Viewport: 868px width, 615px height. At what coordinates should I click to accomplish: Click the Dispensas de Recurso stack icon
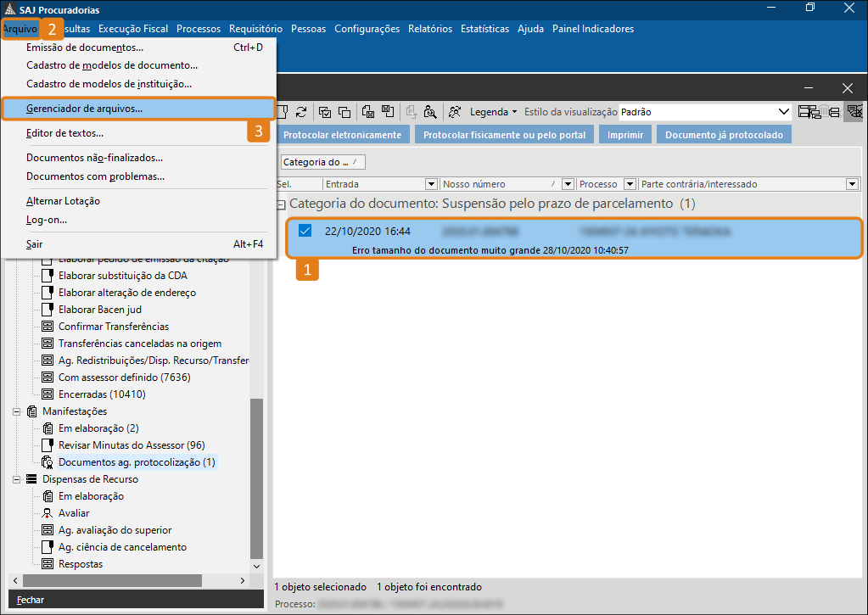click(x=31, y=479)
